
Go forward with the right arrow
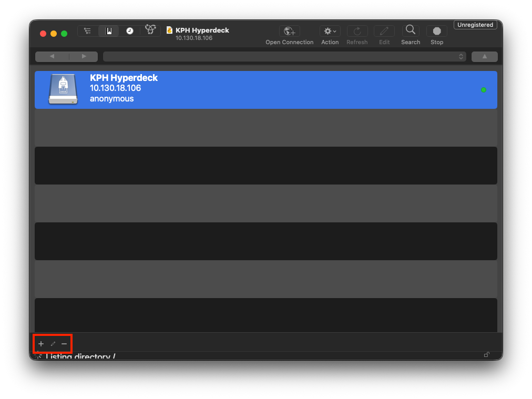pyautogui.click(x=84, y=56)
